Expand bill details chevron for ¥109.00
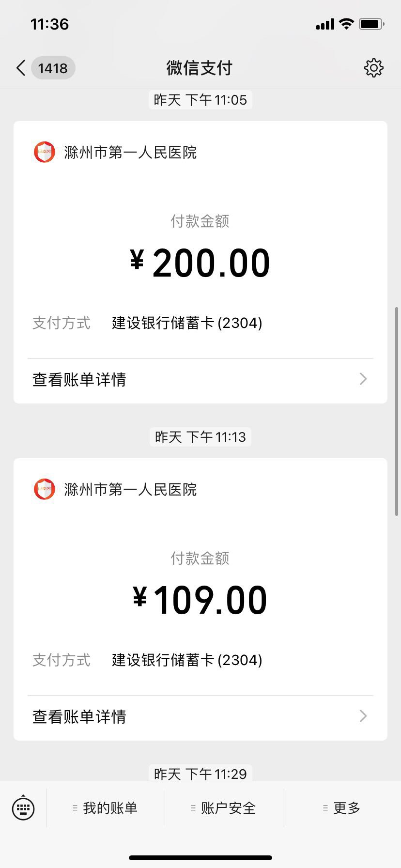This screenshot has width=401, height=868. [363, 716]
